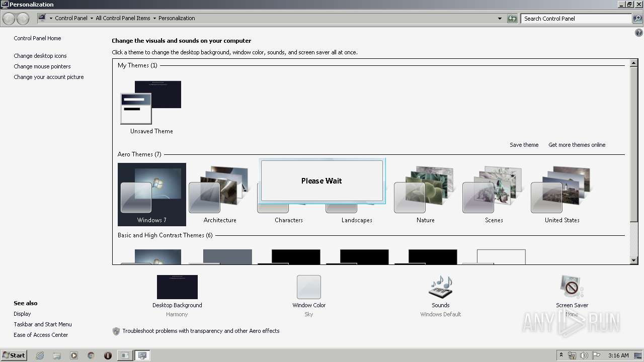Pick the United States theme

pos(562,195)
